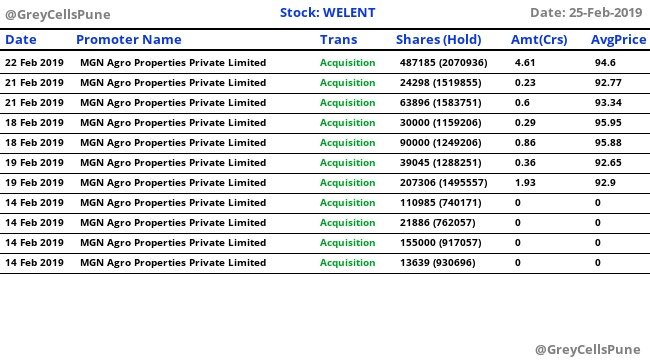Click the Shares (Hold) column header
This screenshot has height=360, width=650.
439,40
